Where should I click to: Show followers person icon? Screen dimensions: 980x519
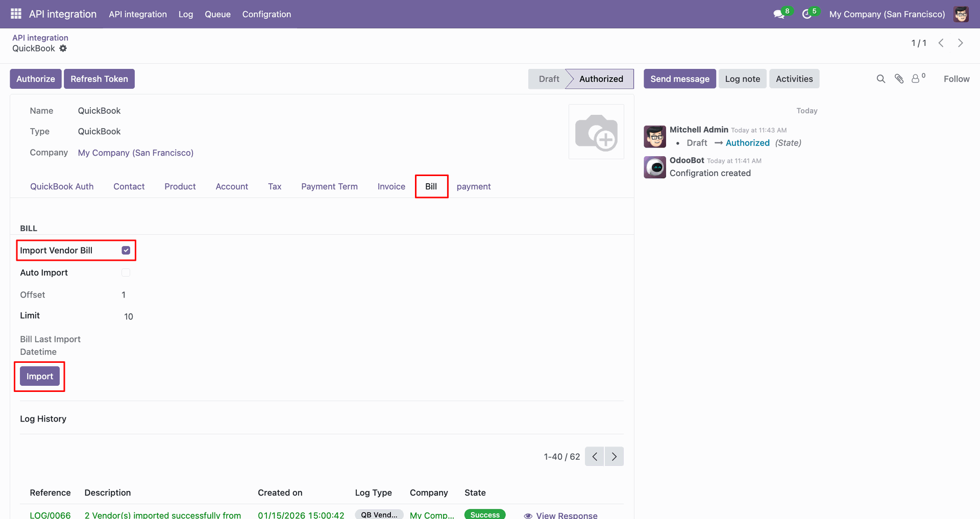tap(916, 79)
